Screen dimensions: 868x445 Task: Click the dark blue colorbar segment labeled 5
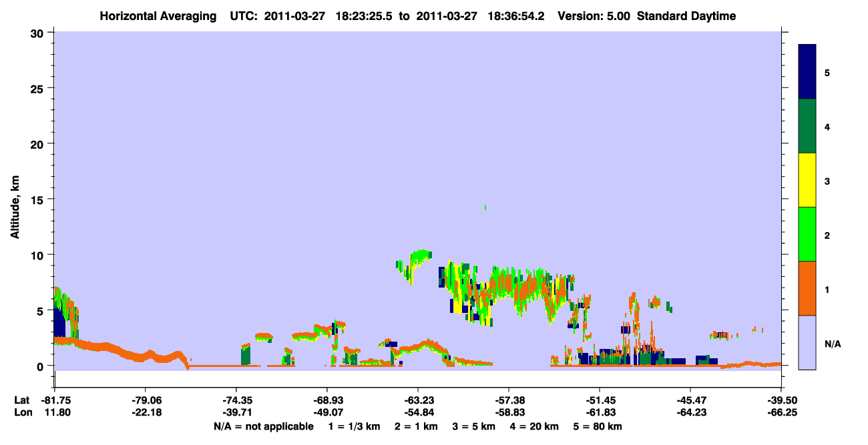click(x=807, y=72)
